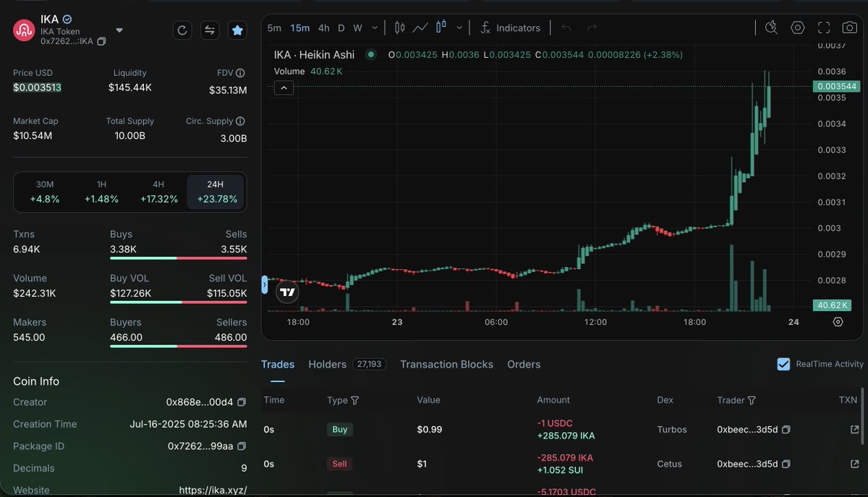Expand the left side panel handle
This screenshot has height=497, width=868.
[264, 286]
